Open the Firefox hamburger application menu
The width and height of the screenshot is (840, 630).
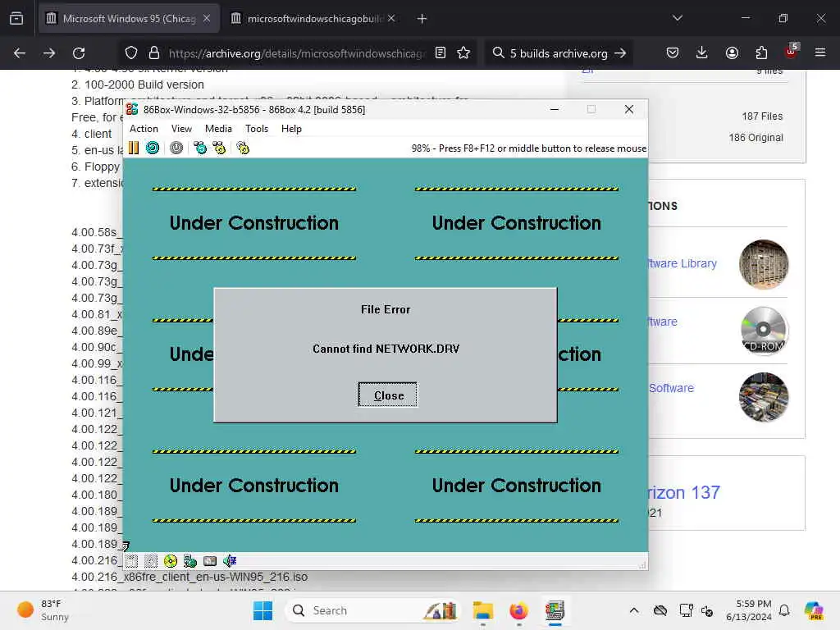pyautogui.click(x=820, y=53)
